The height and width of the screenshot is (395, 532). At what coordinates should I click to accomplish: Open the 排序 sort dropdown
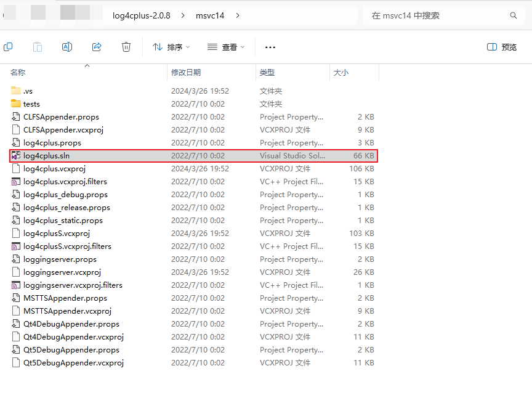pos(171,47)
